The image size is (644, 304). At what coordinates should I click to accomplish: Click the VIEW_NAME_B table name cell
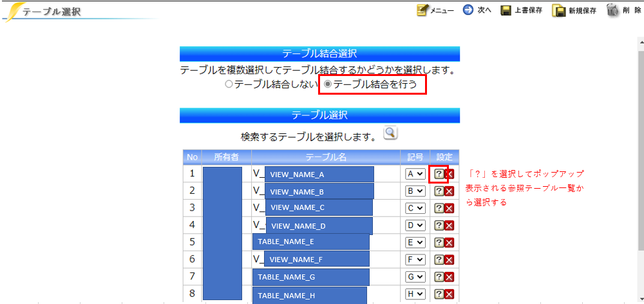pyautogui.click(x=326, y=191)
